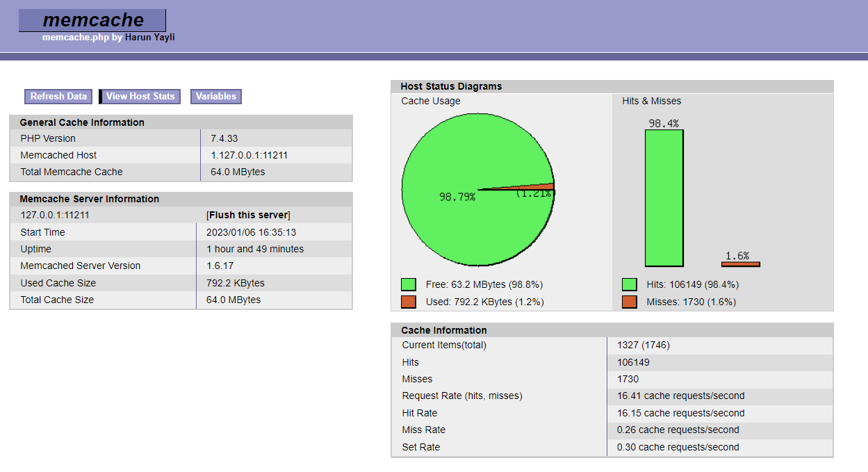Image resolution: width=868 pixels, height=472 pixels.
Task: Click the Request Rate (hits, misses) label
Action: coord(462,396)
